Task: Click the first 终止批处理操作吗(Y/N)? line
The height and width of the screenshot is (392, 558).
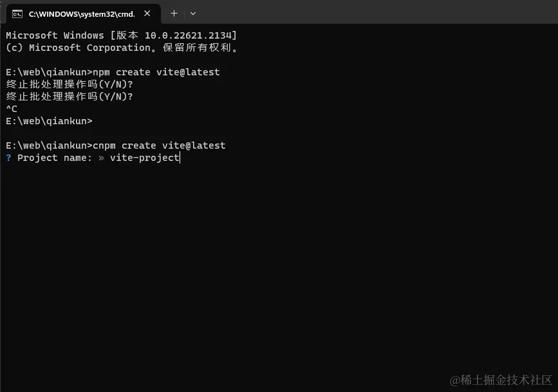Action: pos(70,84)
